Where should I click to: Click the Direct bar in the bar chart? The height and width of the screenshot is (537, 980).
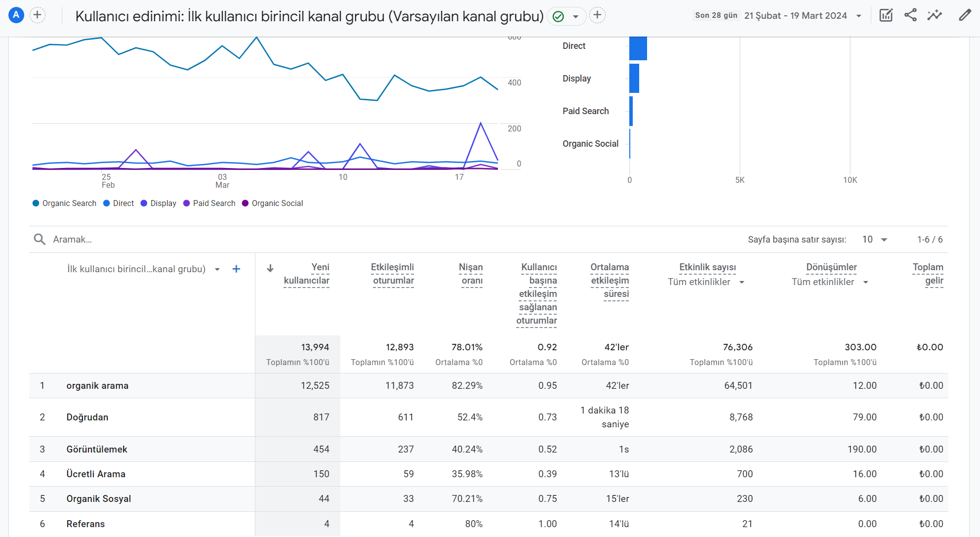(x=638, y=48)
